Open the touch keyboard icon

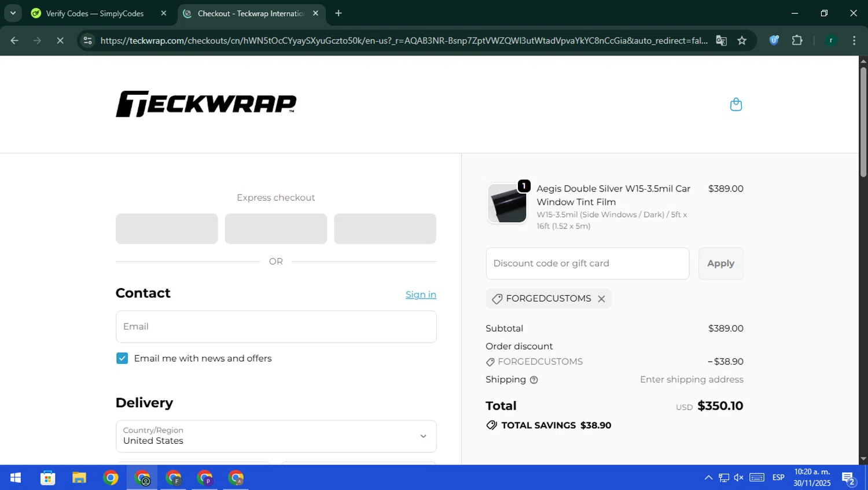pyautogui.click(x=757, y=478)
